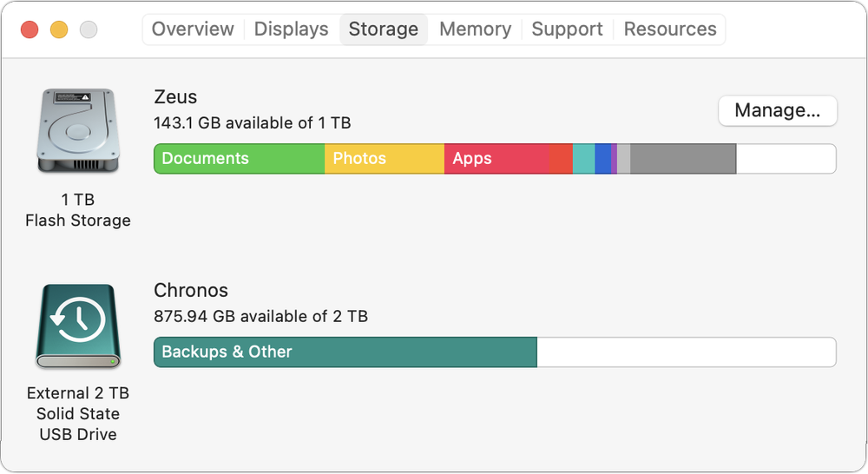
Task: Go to the Memory tab
Action: tap(475, 29)
